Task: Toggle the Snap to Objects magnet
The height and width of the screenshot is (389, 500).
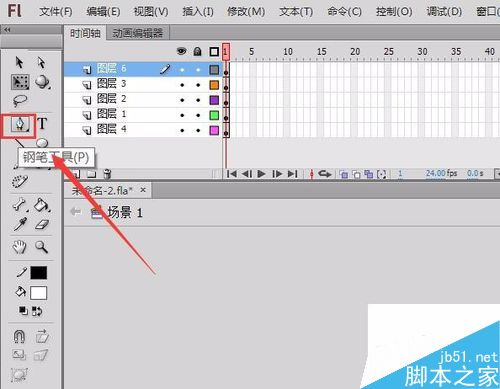Action: pyautogui.click(x=19, y=336)
